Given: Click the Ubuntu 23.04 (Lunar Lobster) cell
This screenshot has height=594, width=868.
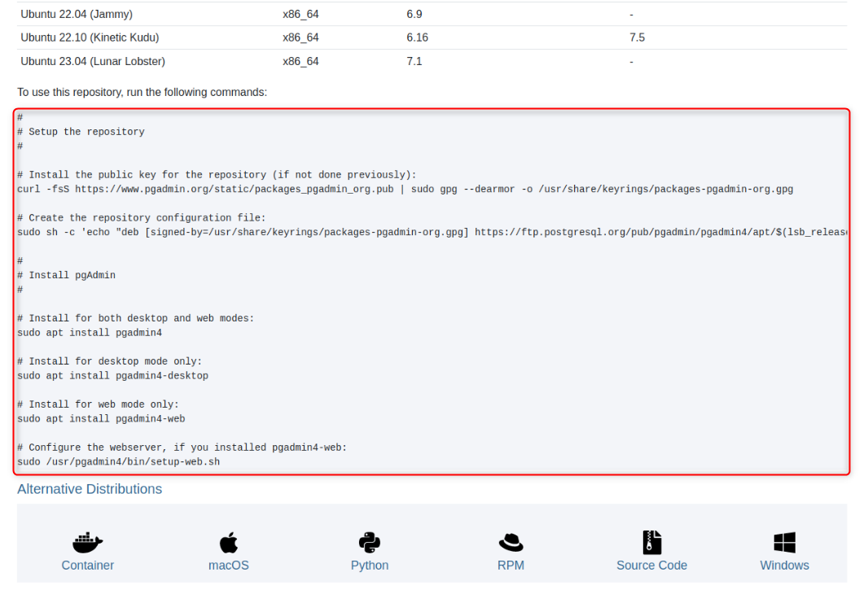Looking at the screenshot, I should [x=93, y=61].
